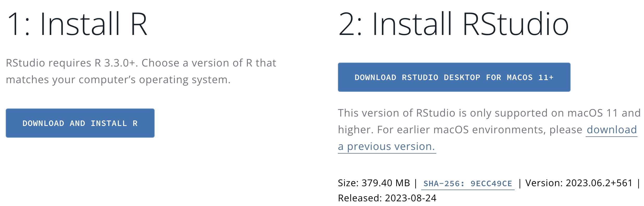Click the 9ECC49CE hash value
The height and width of the screenshot is (206, 644).
pyautogui.click(x=491, y=184)
